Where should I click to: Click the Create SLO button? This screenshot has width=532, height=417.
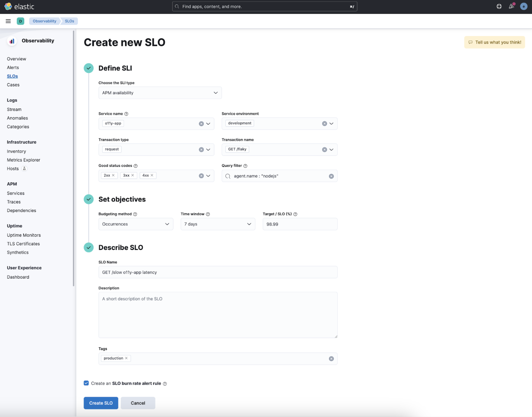101,403
